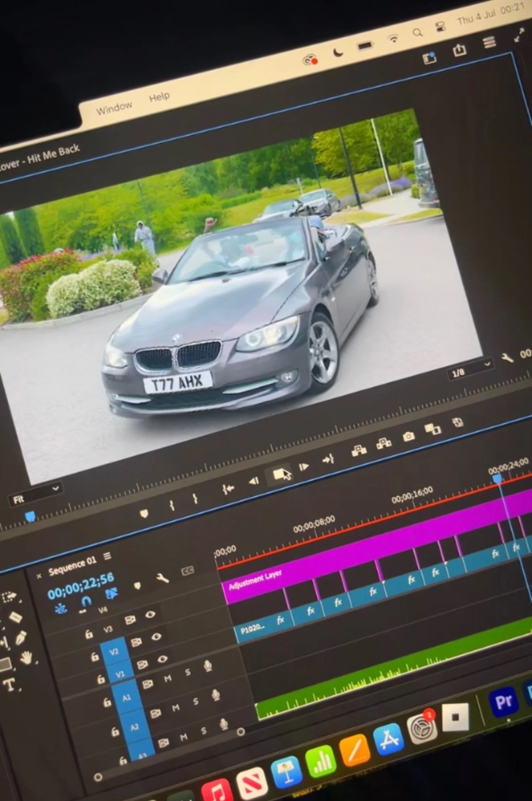Viewport: 532px width, 801px height.
Task: Toggle A1 track targeting
Action: point(127,697)
